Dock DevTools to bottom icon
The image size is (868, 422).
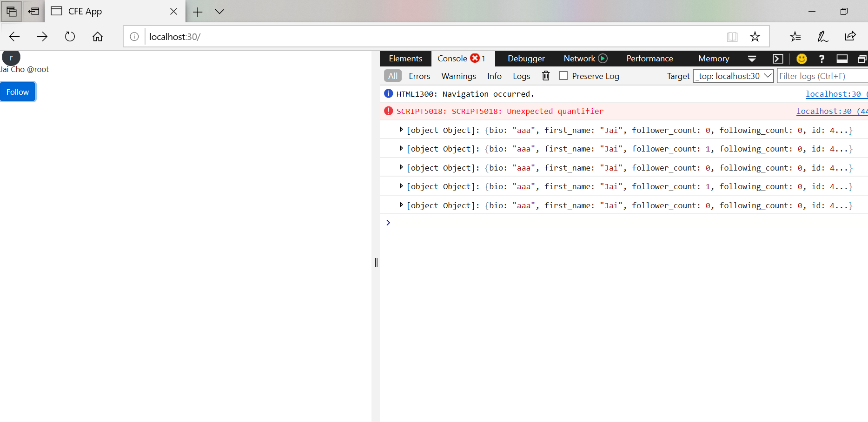click(x=842, y=59)
